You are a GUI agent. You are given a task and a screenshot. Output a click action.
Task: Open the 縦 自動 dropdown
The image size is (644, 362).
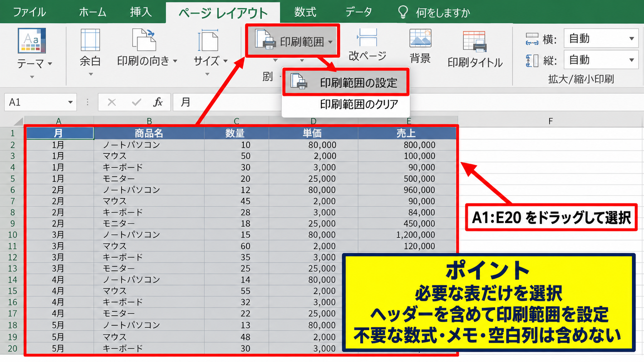click(631, 60)
